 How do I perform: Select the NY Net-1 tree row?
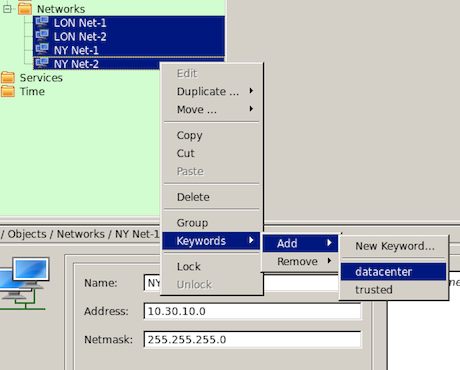tap(129, 50)
